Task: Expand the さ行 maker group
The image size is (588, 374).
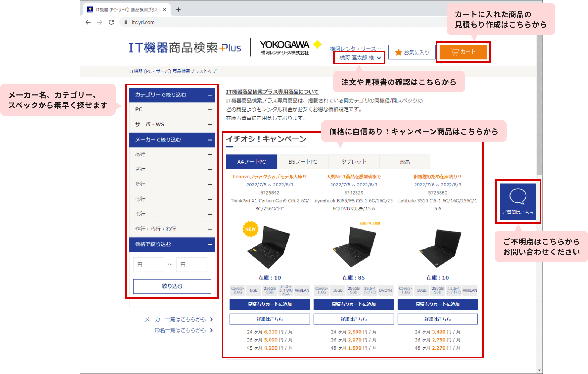Action: coord(172,170)
